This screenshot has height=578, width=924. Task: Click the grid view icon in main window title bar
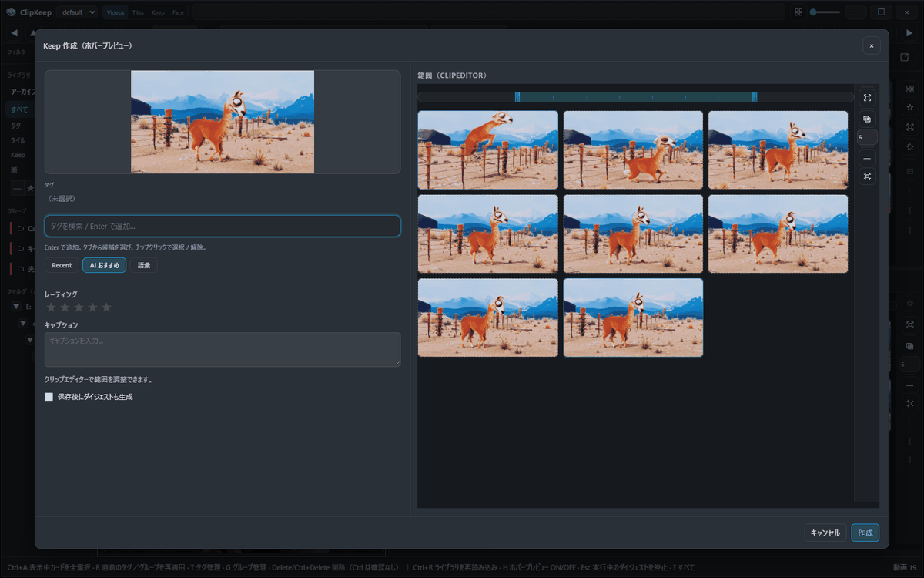(798, 12)
